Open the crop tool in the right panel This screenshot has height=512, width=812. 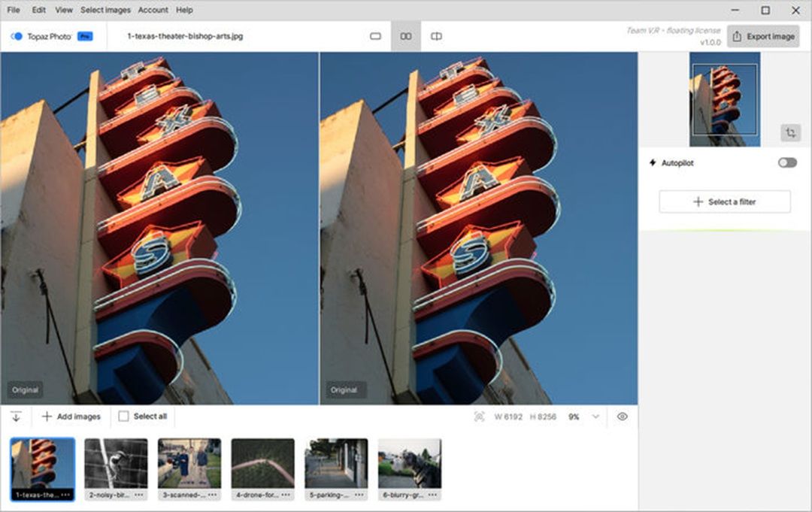[x=790, y=133]
